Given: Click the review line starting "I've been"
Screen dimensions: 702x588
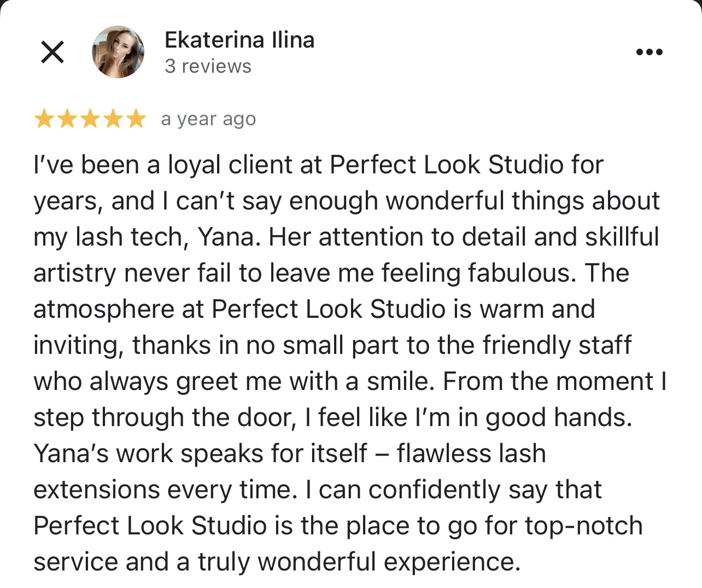Looking at the screenshot, I should [318, 165].
